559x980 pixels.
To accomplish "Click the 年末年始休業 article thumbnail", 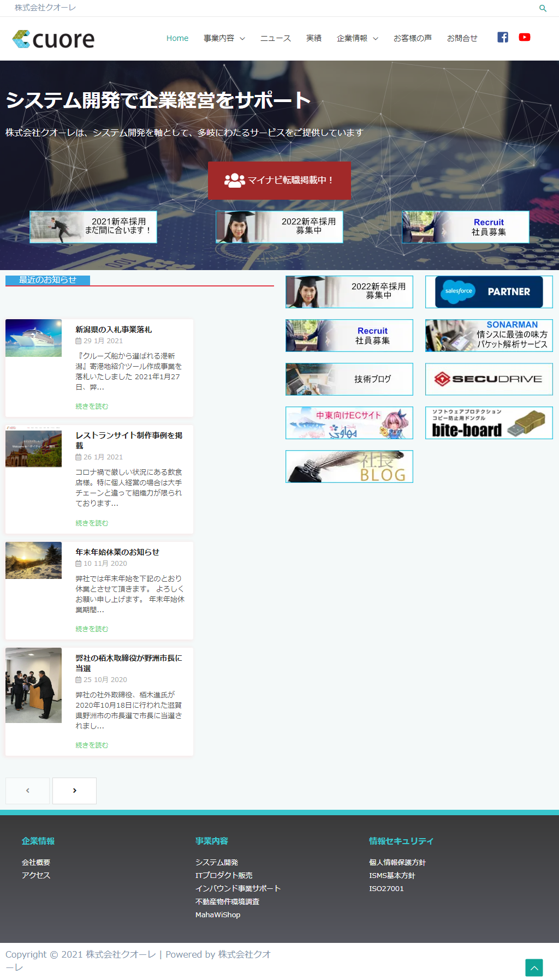I will click(x=34, y=560).
